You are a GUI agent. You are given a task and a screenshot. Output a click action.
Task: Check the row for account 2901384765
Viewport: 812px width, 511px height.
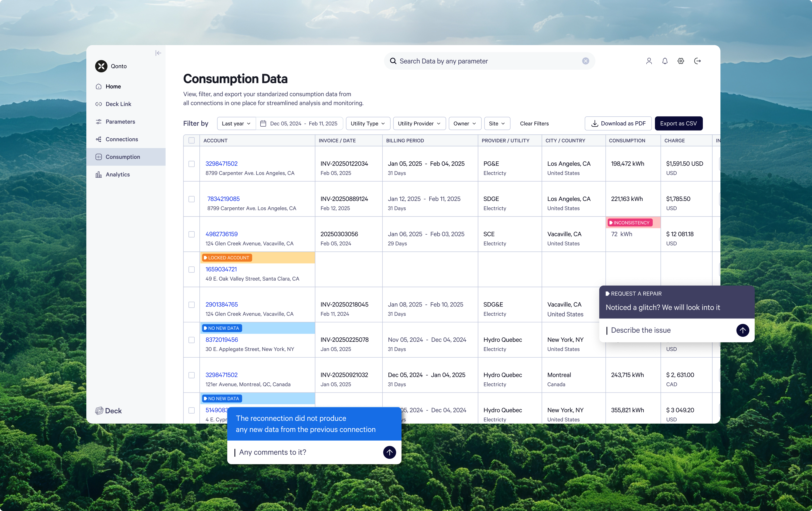coord(191,305)
